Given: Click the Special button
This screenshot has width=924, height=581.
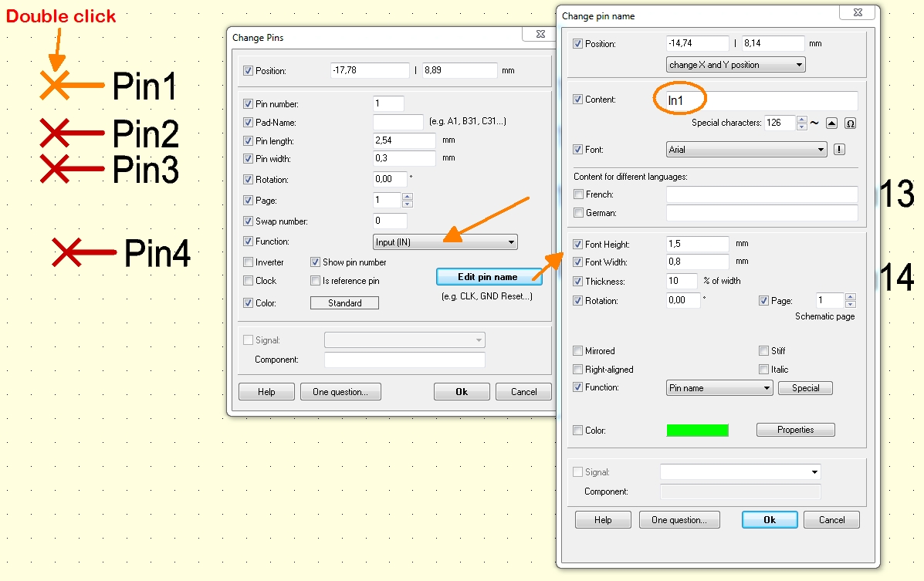Looking at the screenshot, I should coord(805,387).
